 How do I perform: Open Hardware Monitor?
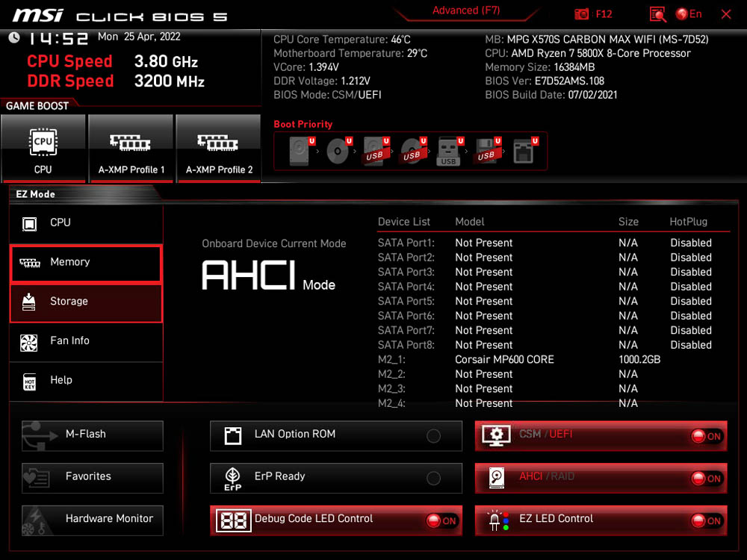[x=93, y=520]
